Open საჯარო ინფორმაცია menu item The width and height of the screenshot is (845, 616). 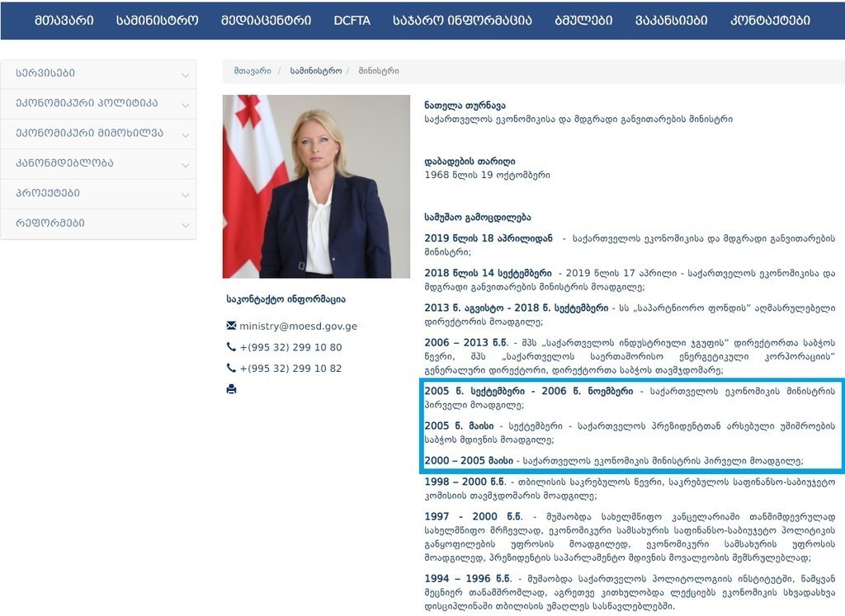tap(462, 21)
